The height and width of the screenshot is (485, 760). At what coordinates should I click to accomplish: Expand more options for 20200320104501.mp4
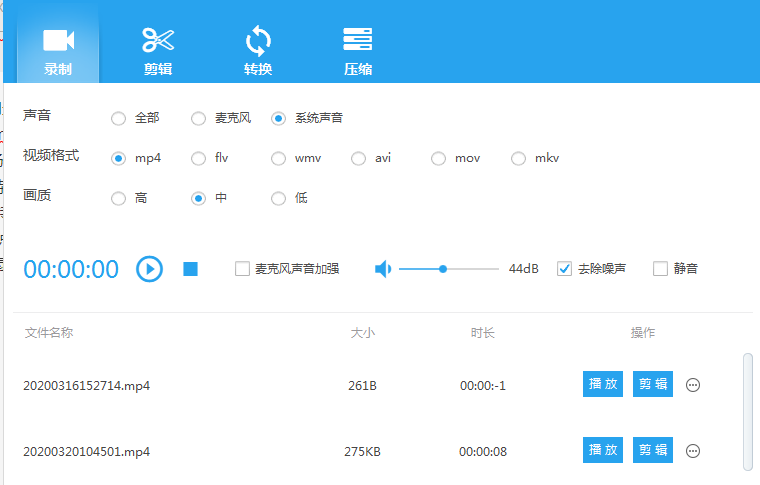[x=693, y=451]
